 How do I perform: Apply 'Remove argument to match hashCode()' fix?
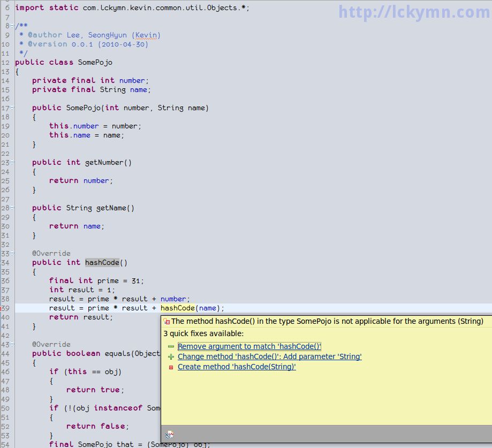click(x=249, y=346)
